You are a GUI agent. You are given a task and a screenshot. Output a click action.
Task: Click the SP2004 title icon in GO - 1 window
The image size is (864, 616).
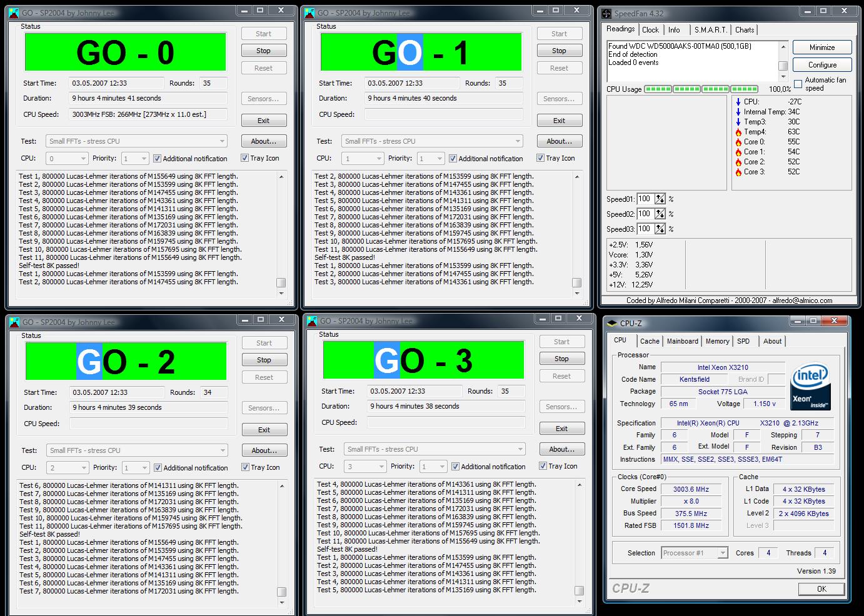tap(309, 12)
